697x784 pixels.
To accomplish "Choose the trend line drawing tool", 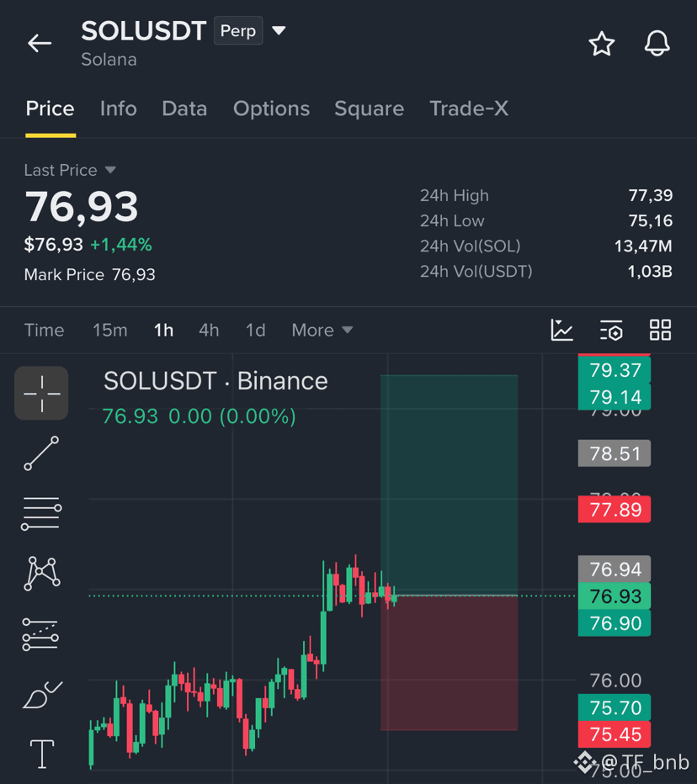I will click(x=41, y=453).
